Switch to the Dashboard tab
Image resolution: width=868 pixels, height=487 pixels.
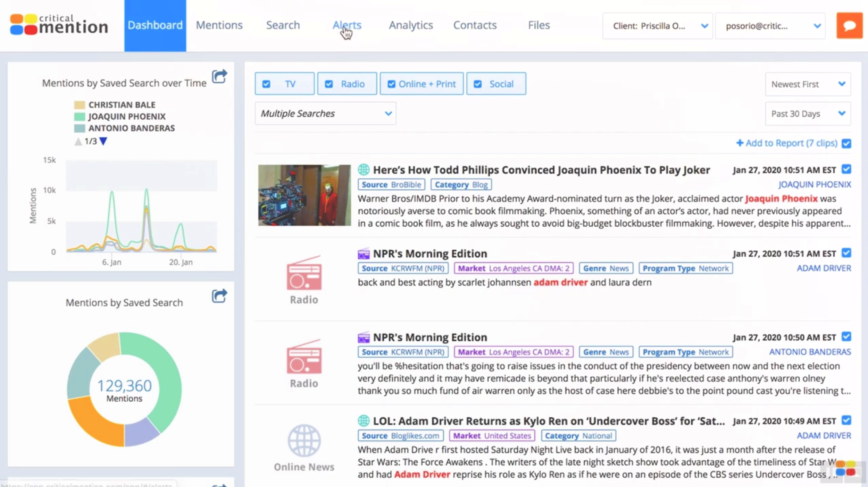[x=155, y=26]
